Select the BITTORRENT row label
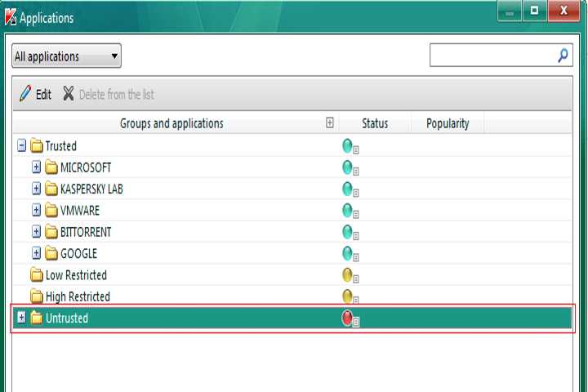Screen dimensions: 588x392 click(x=86, y=232)
